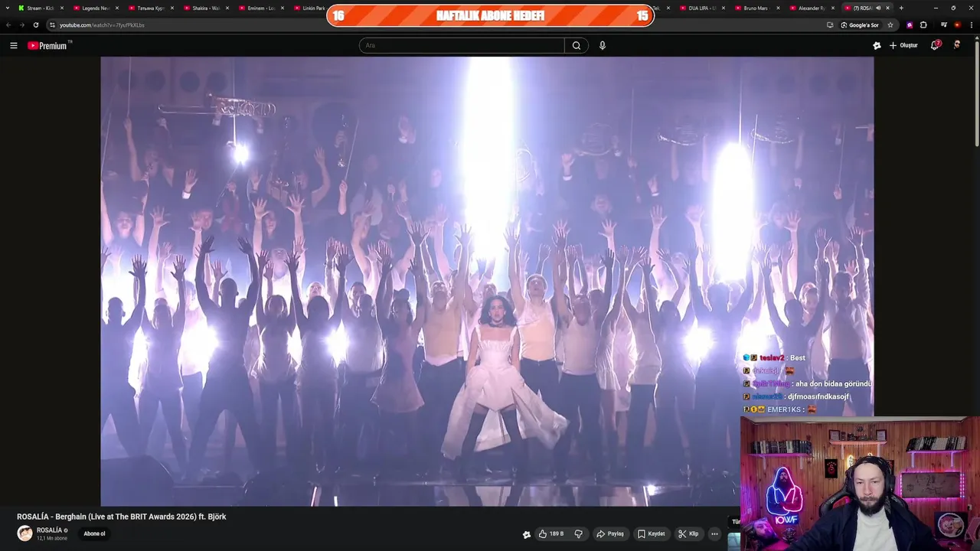Dislike the video with thumbs down
Screen dimensions: 980x551
point(579,534)
